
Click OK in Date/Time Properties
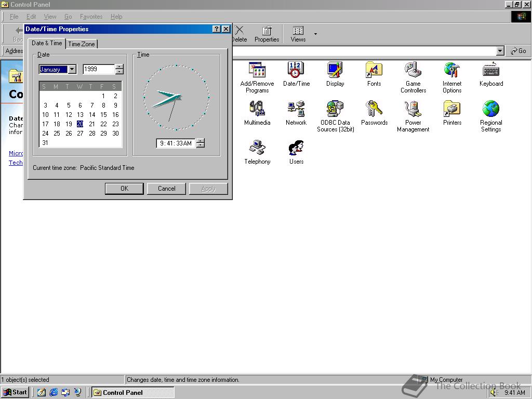click(124, 189)
